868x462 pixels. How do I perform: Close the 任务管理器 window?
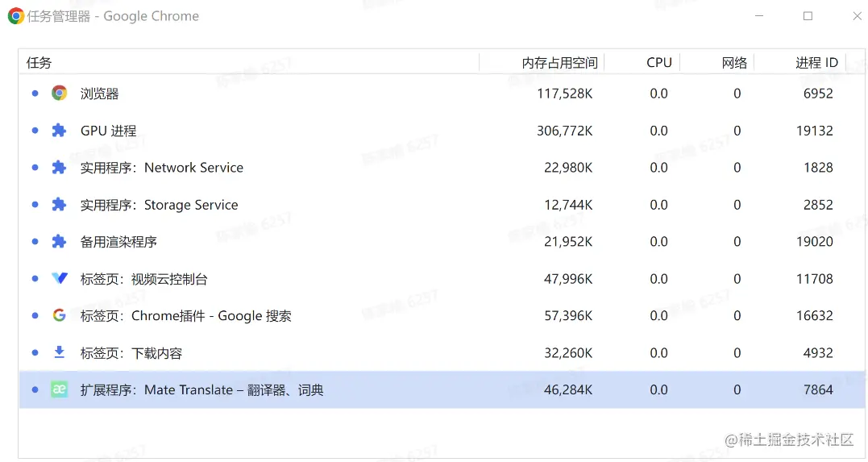(x=857, y=16)
